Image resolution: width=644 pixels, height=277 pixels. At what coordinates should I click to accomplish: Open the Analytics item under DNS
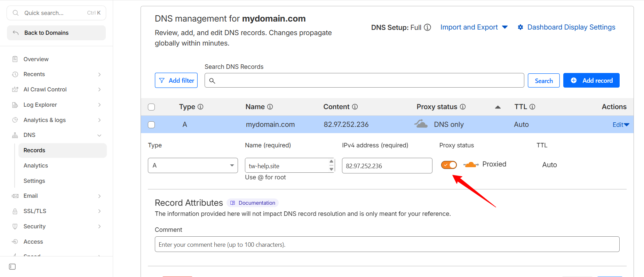coord(36,166)
